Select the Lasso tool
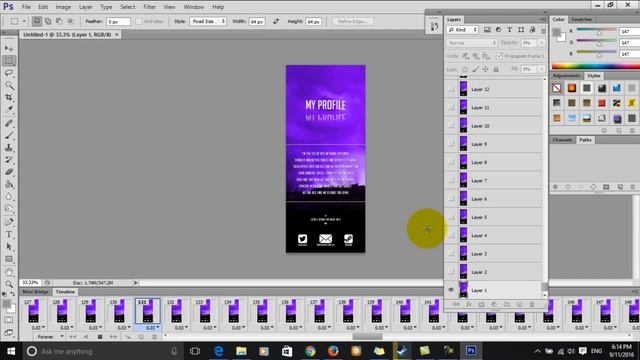Screen dimensions: 640x360 (9, 73)
